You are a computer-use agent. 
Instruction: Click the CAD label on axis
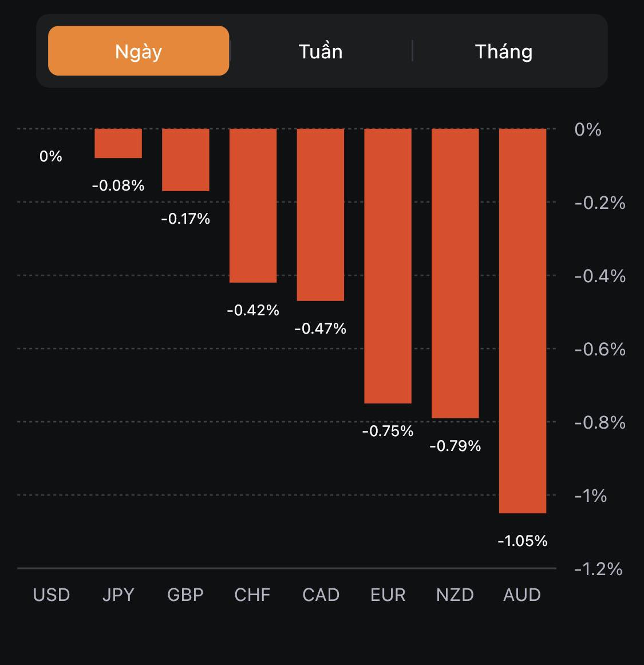(x=321, y=595)
